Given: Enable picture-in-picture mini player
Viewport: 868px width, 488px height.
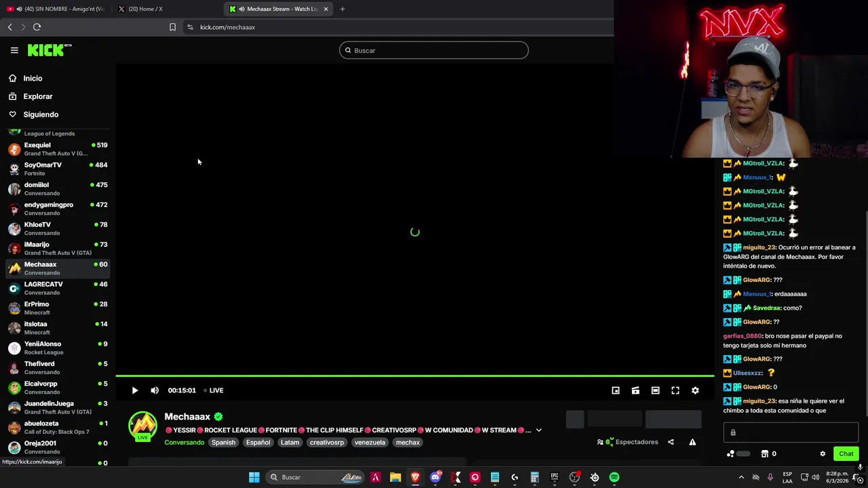Looking at the screenshot, I should pos(616,390).
